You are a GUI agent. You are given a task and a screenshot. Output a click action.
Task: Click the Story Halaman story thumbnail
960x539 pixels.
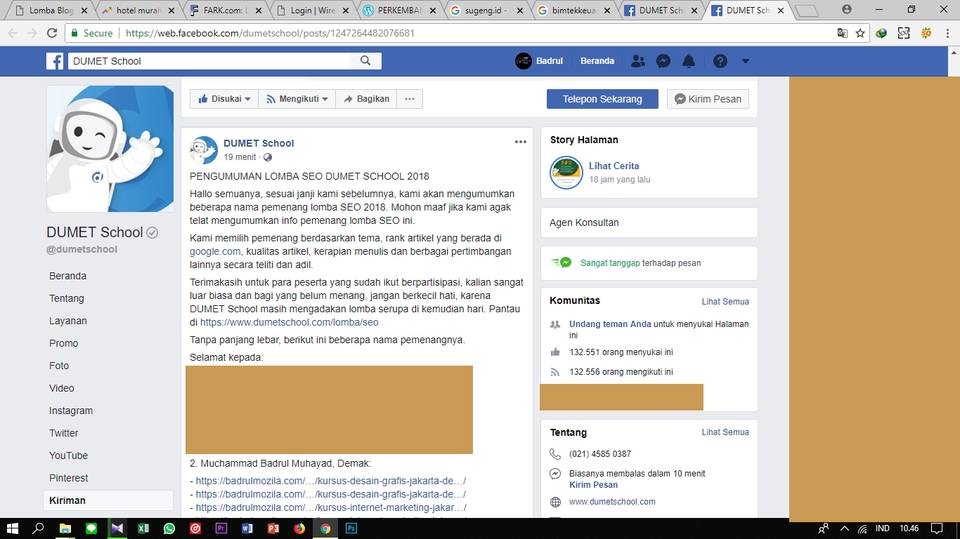tap(566, 173)
